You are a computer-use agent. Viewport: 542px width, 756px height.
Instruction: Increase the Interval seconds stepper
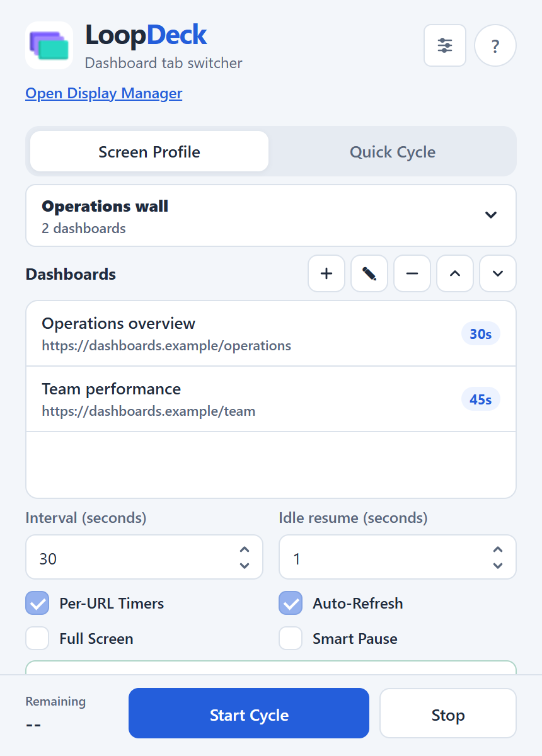point(245,550)
